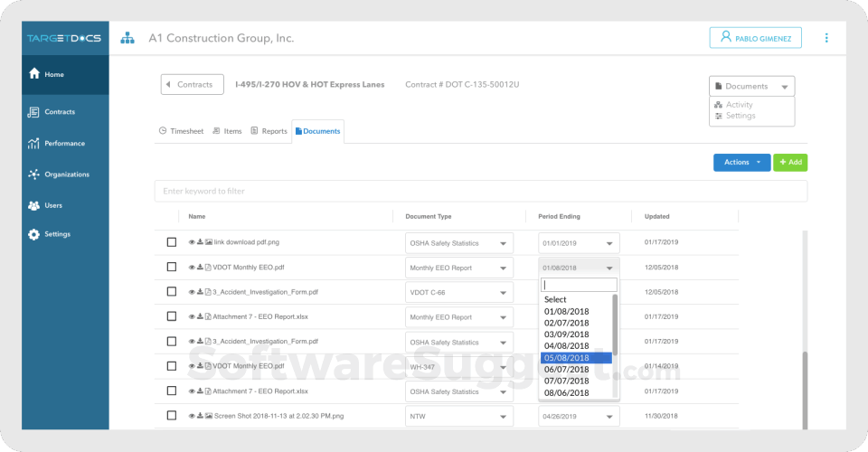Select checkbox for link download pdf.png
The width and height of the screenshot is (868, 452).
172,242
